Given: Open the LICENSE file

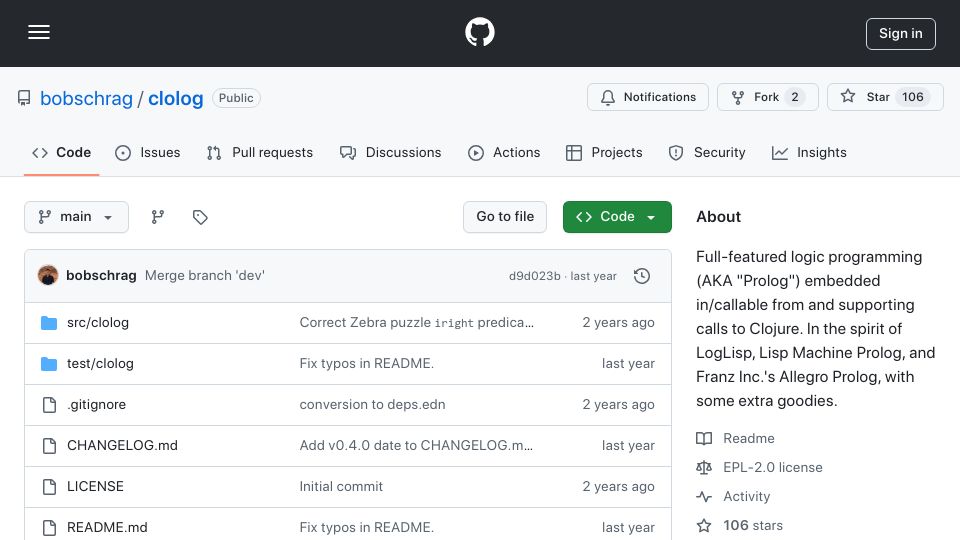Looking at the screenshot, I should 96,487.
